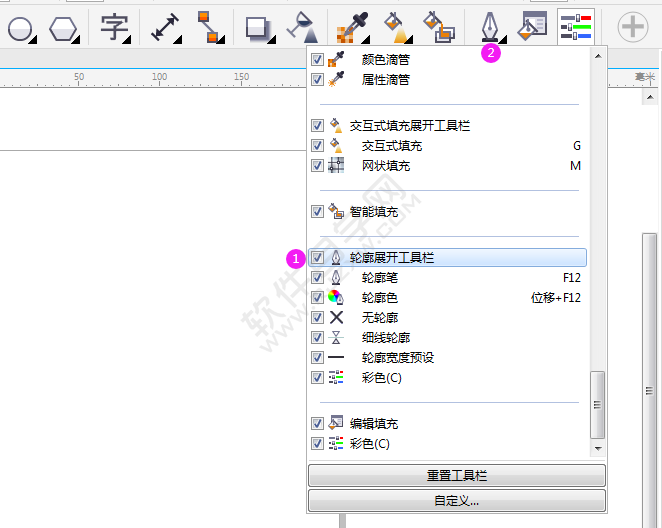Click the plus customize toolbox button
662x528 pixels.
[x=632, y=27]
